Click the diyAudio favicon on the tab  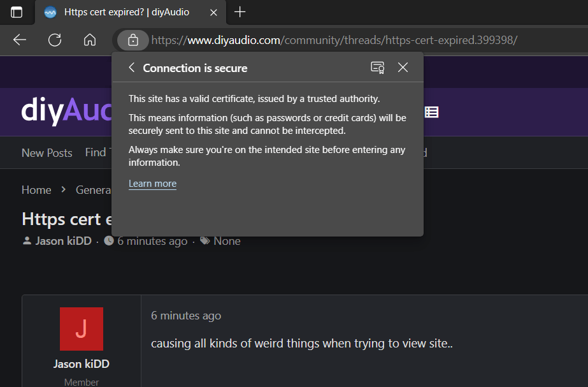click(x=50, y=12)
